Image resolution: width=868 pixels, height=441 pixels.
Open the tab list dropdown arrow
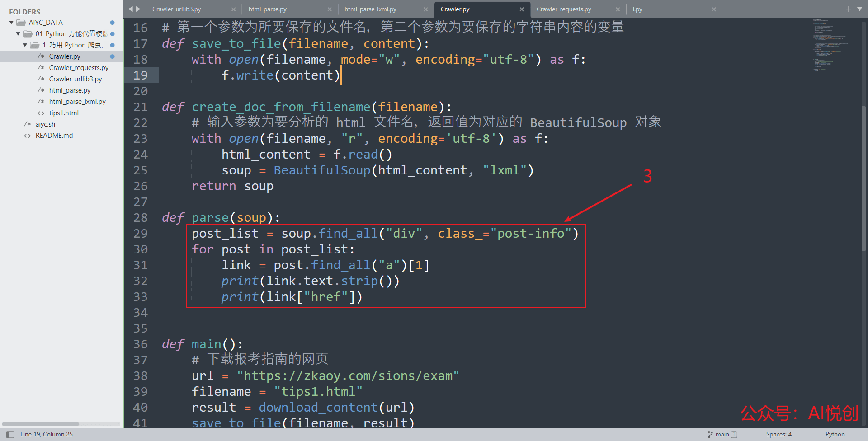[859, 9]
